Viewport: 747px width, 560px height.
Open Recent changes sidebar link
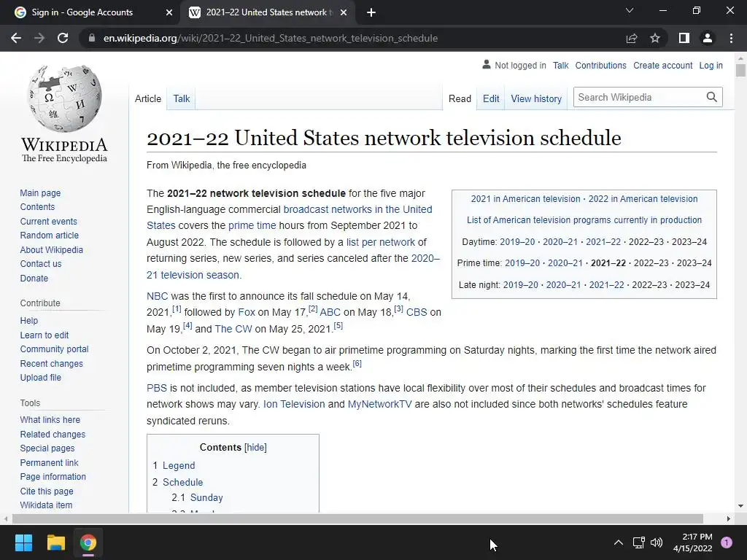52,363
